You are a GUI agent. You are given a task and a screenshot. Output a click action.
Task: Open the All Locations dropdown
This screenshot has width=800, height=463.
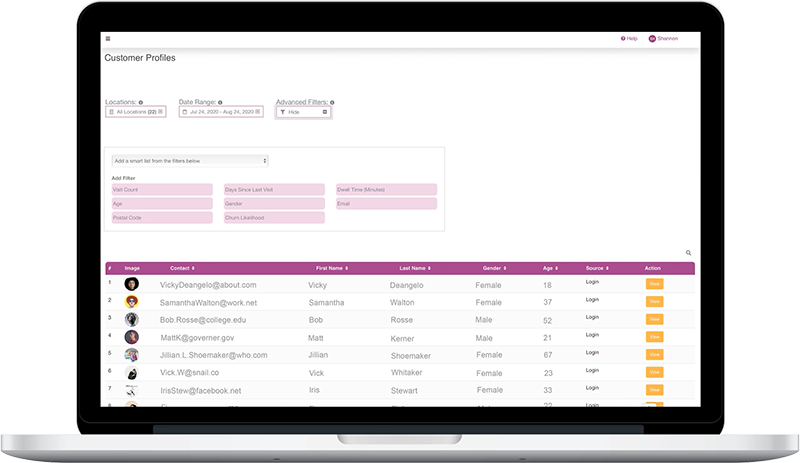point(138,112)
